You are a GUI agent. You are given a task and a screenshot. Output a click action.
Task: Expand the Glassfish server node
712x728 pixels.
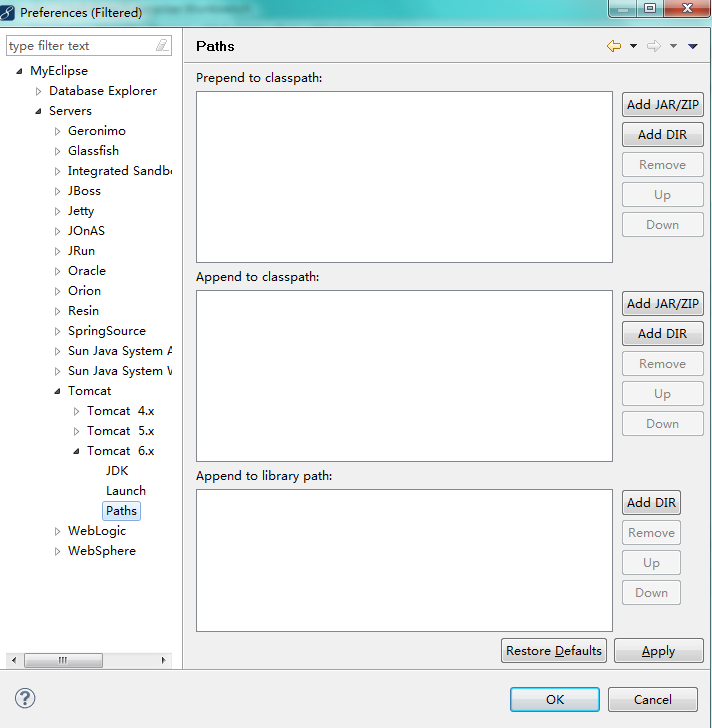pos(57,151)
